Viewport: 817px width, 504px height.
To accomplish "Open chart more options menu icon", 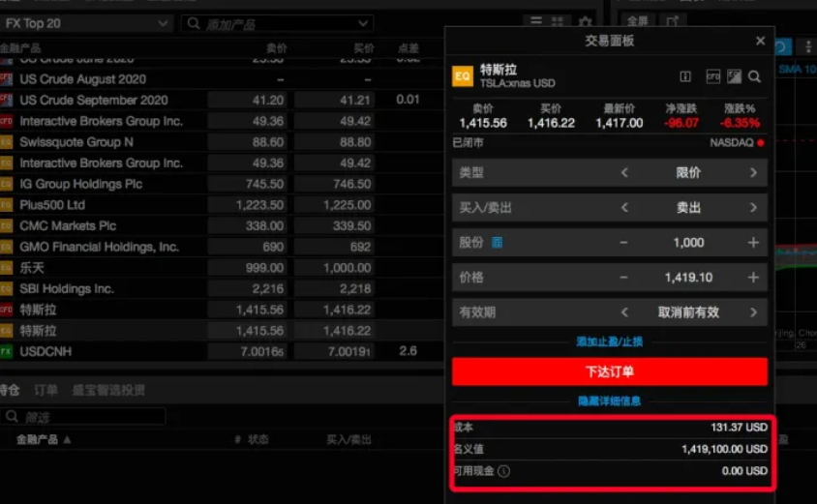I will pyautogui.click(x=808, y=47).
